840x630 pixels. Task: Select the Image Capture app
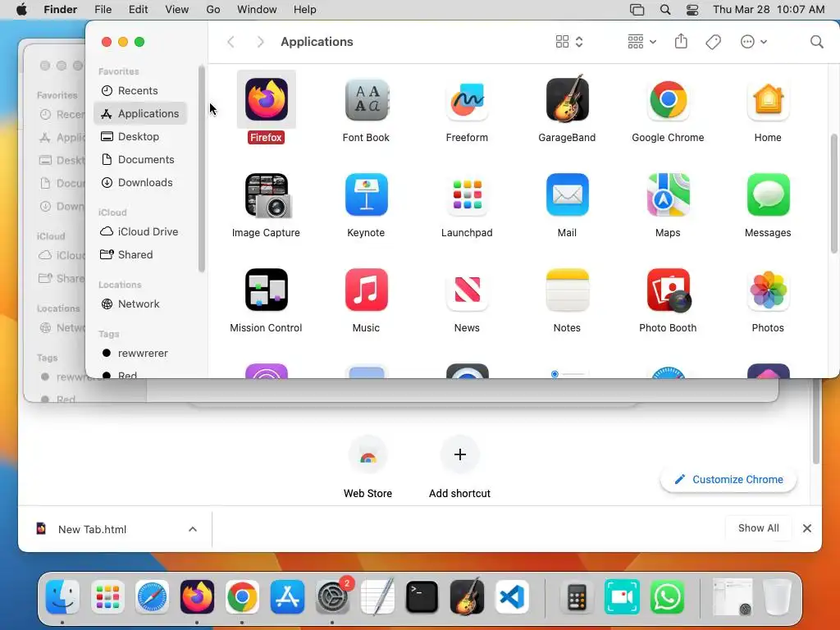[267, 195]
